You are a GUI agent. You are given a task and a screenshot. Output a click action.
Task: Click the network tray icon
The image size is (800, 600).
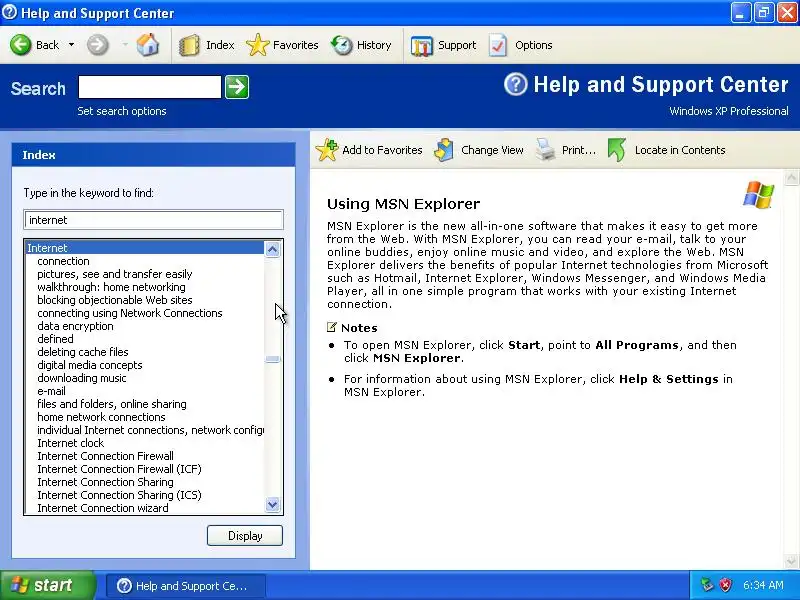tap(707, 585)
